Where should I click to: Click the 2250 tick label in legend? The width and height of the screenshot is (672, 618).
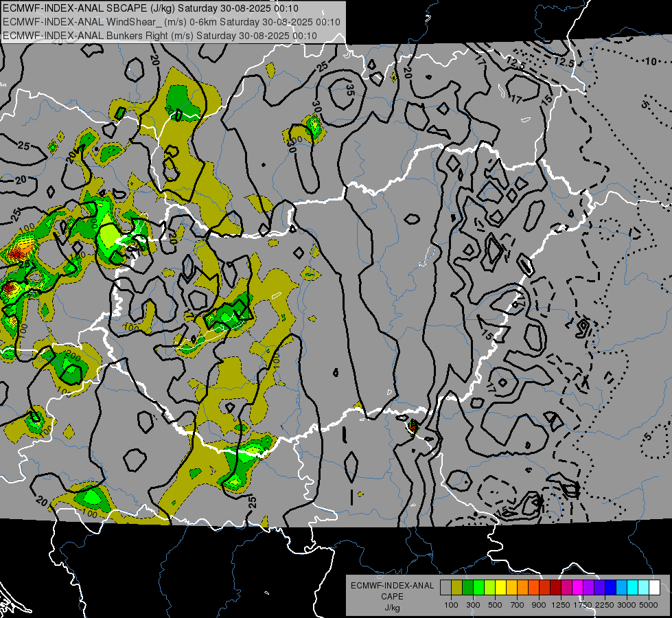coord(605,605)
